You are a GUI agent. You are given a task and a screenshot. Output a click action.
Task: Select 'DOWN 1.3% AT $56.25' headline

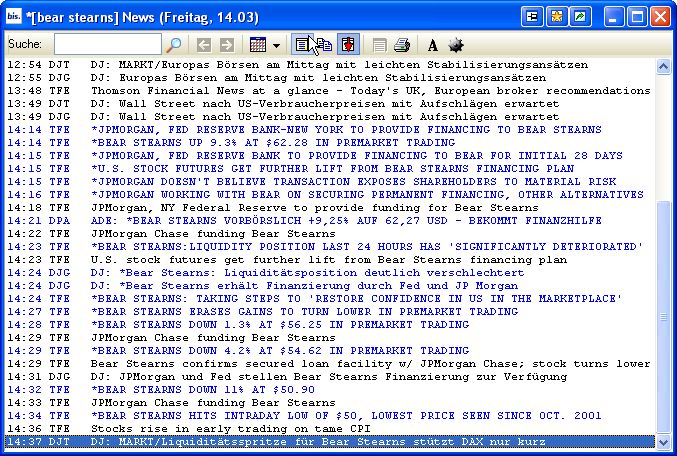click(330, 324)
